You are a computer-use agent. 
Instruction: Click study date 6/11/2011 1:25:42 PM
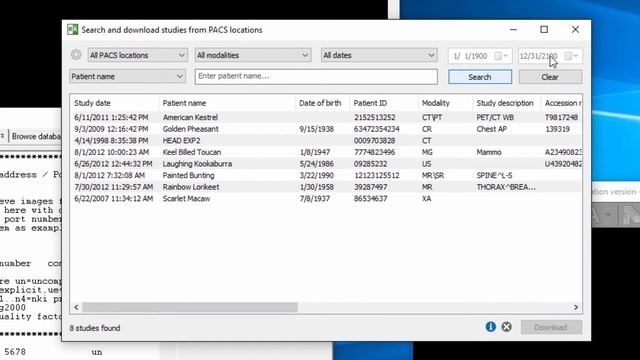pyautogui.click(x=111, y=117)
